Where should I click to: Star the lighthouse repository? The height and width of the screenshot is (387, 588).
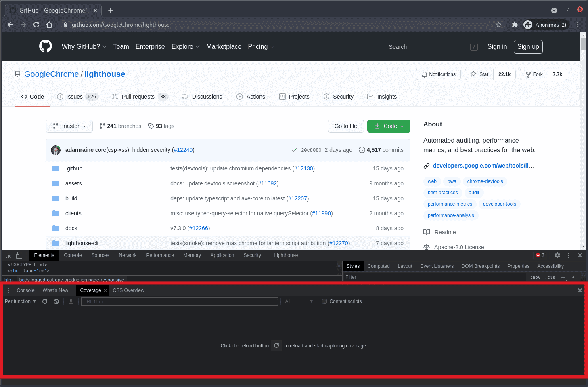point(479,74)
